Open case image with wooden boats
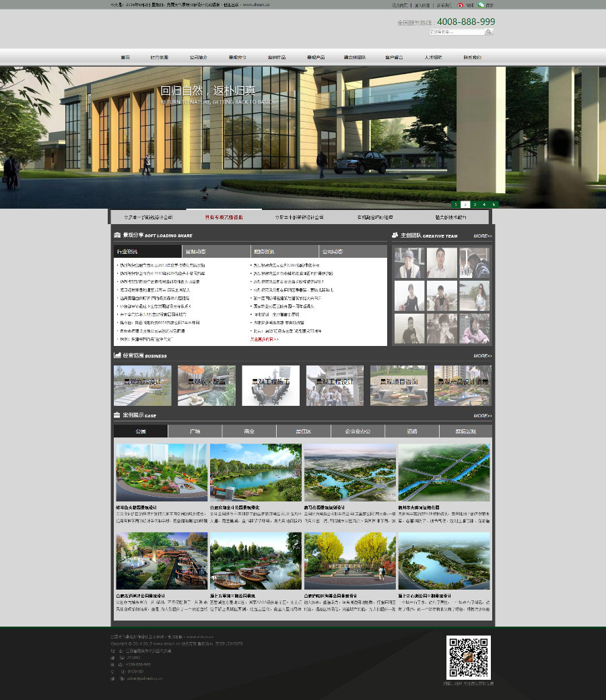The image size is (606, 700). click(x=256, y=561)
